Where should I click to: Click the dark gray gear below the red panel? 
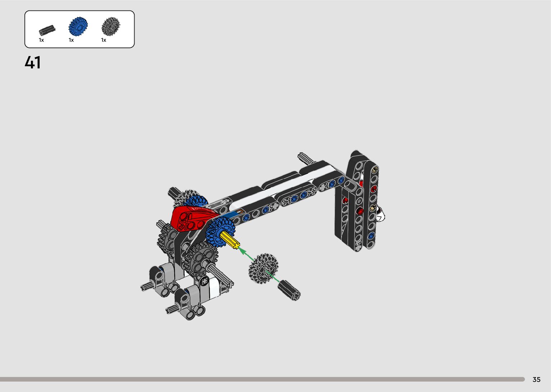tap(201, 258)
